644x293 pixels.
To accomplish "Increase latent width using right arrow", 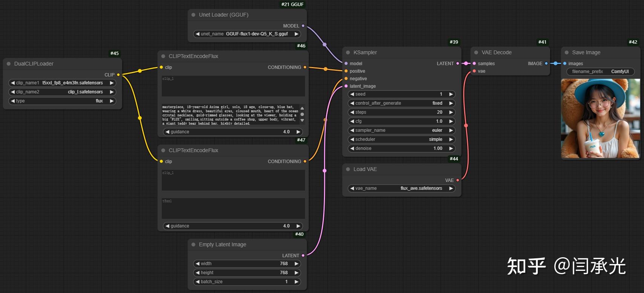I will 296,264.
